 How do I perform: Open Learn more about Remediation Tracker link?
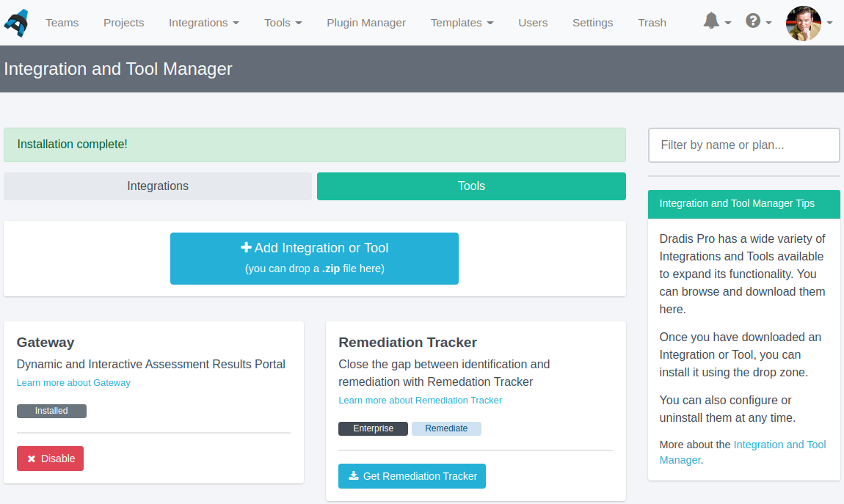click(x=420, y=400)
